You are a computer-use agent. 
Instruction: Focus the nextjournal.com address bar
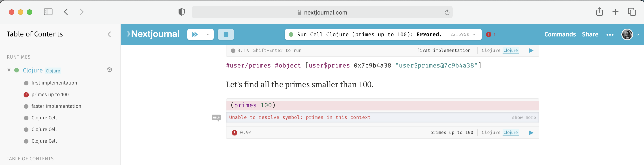[x=322, y=12]
